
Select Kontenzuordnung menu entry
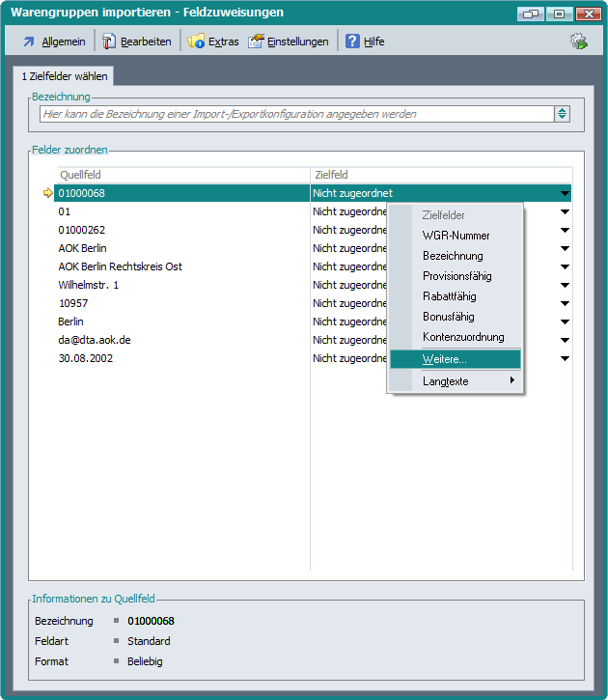click(x=463, y=337)
